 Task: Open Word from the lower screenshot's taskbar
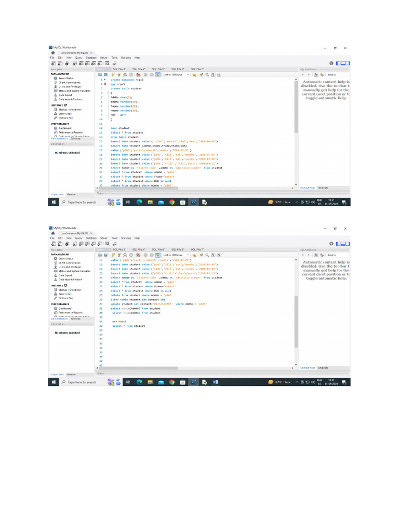click(x=215, y=382)
